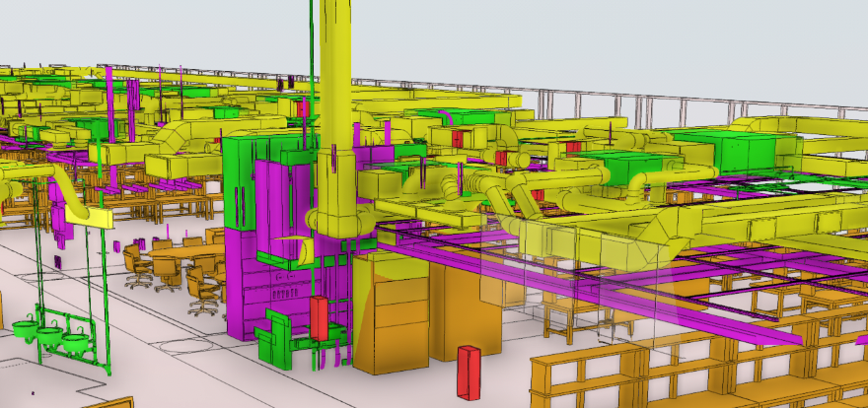This screenshot has width=868, height=408.
Task: Click the orange shelving unit at bottom right
Action: [x=592, y=379]
